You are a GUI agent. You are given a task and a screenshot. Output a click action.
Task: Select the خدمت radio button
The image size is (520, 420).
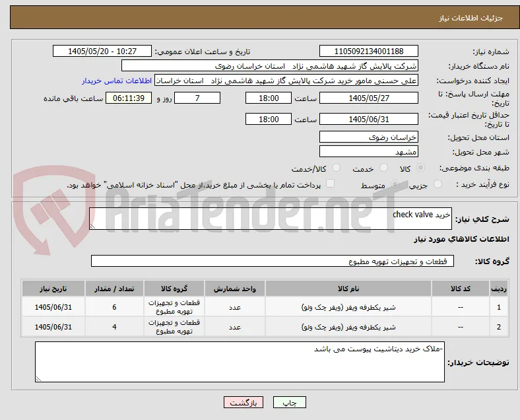pos(383,168)
